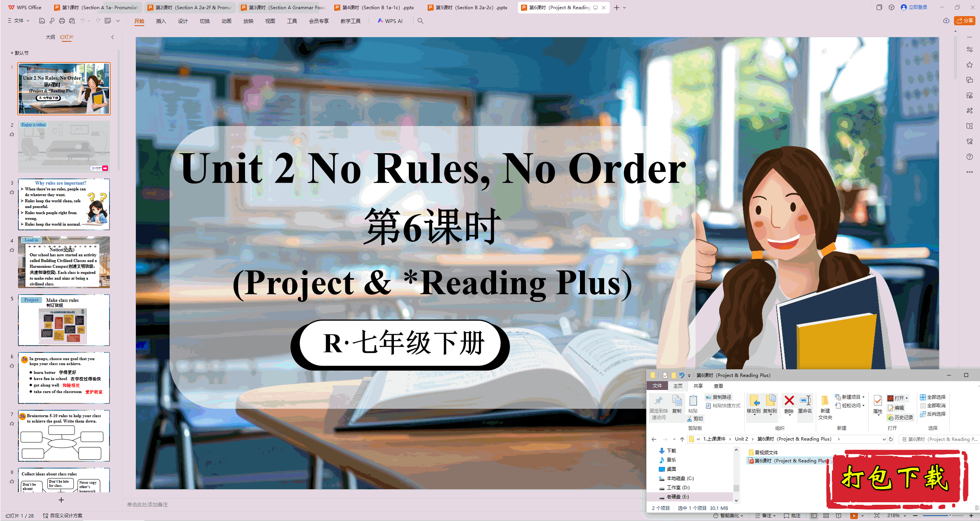The height and width of the screenshot is (521, 980).
Task: Toggle star marker on slide 2 thumbnail
Action: coord(12,134)
